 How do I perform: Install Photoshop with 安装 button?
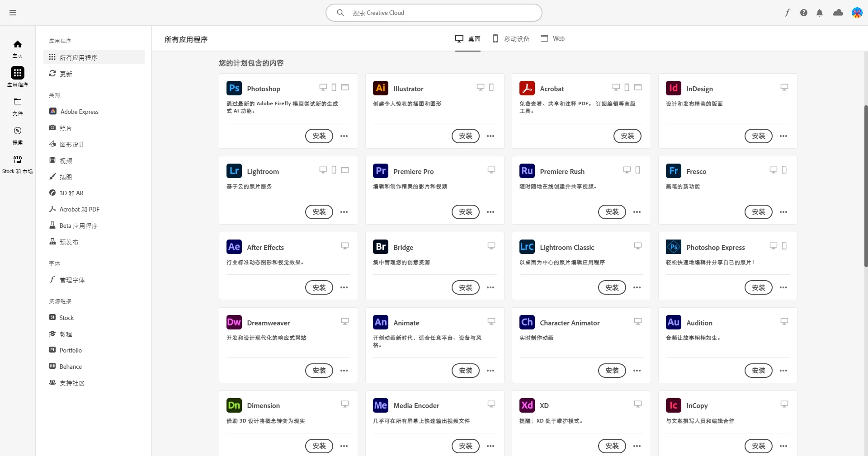(319, 136)
